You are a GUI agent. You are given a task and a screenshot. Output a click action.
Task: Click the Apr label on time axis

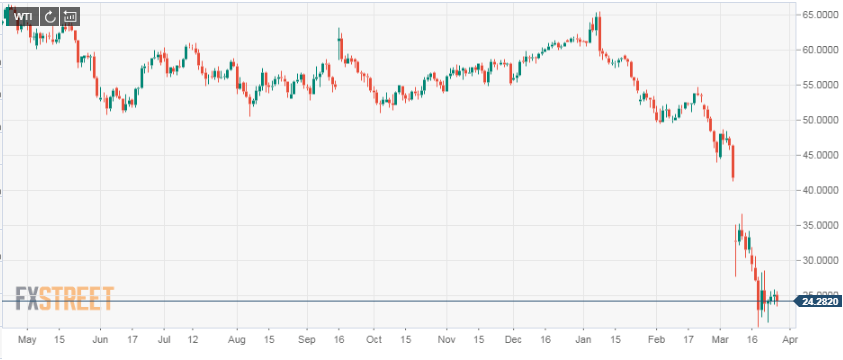click(790, 340)
